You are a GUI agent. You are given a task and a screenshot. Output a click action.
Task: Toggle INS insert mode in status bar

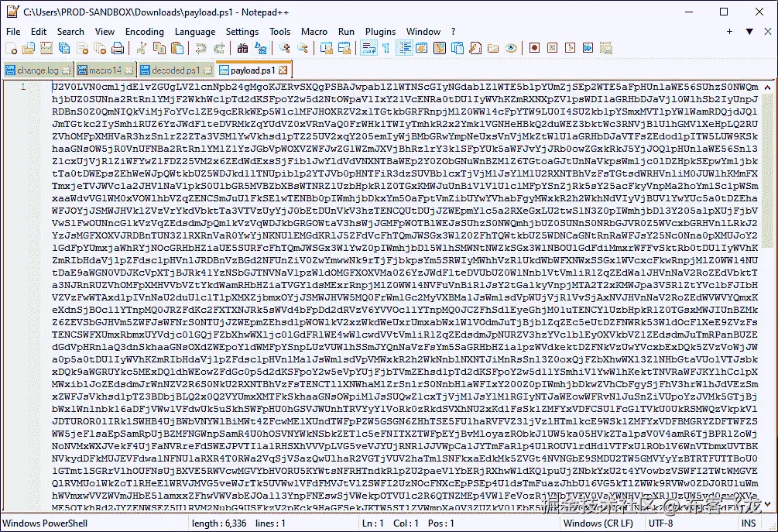(x=749, y=523)
